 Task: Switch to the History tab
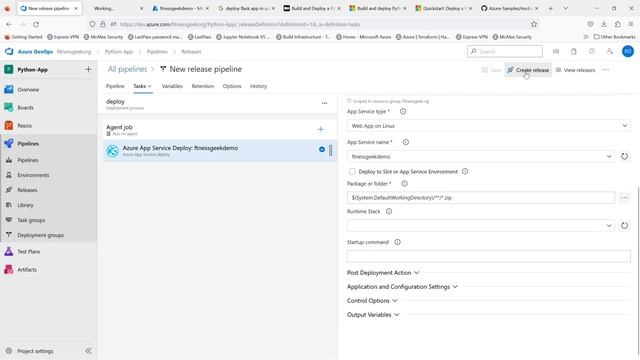coord(258,86)
